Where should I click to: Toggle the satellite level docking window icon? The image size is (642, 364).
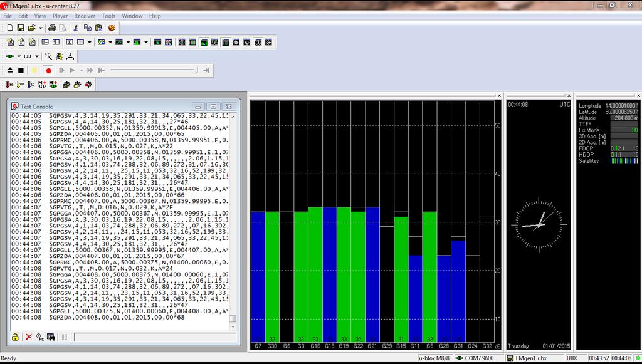coord(204,42)
